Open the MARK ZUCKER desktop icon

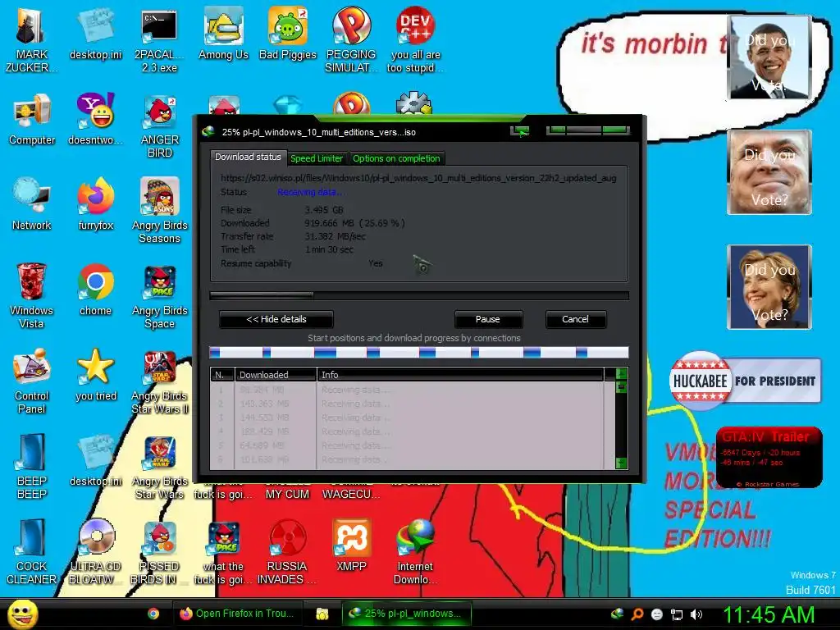pyautogui.click(x=32, y=40)
